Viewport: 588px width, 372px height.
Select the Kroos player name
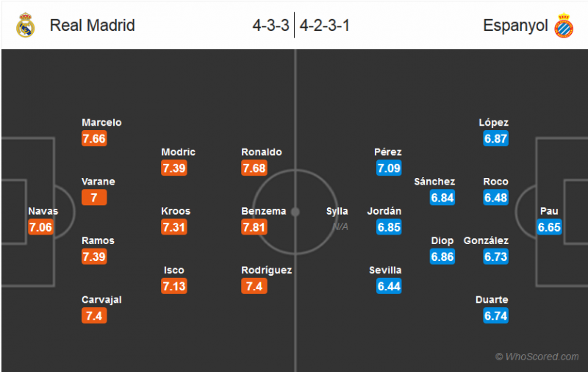click(x=176, y=211)
